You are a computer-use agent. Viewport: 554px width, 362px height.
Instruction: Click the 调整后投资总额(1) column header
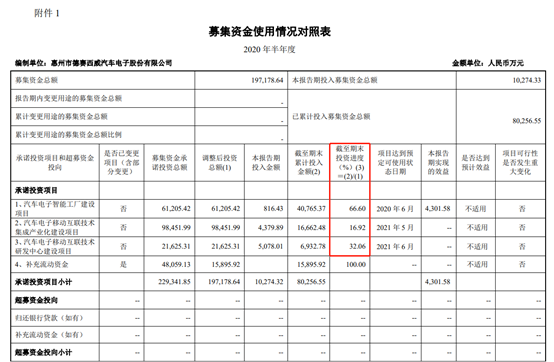219,162
